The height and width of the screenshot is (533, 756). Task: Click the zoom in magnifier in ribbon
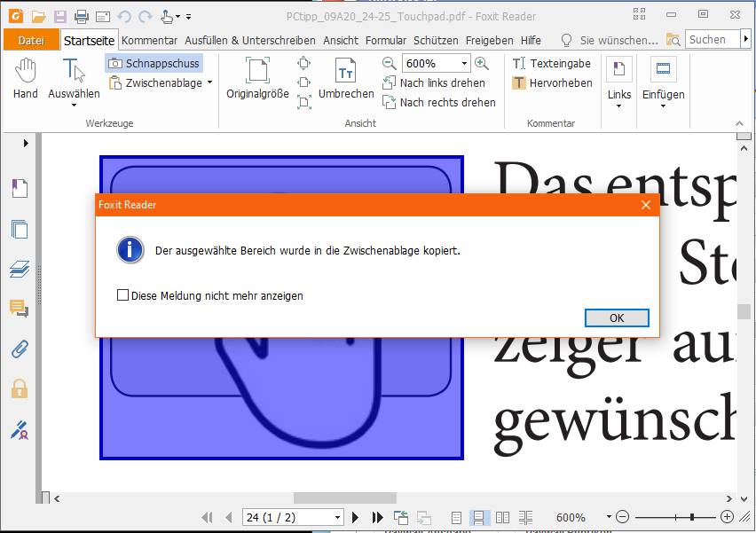click(x=482, y=63)
